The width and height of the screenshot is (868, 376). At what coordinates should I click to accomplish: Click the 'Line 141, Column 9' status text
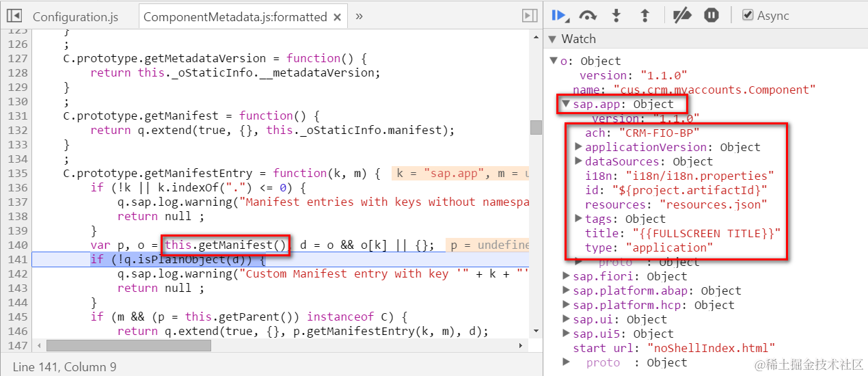click(x=65, y=367)
